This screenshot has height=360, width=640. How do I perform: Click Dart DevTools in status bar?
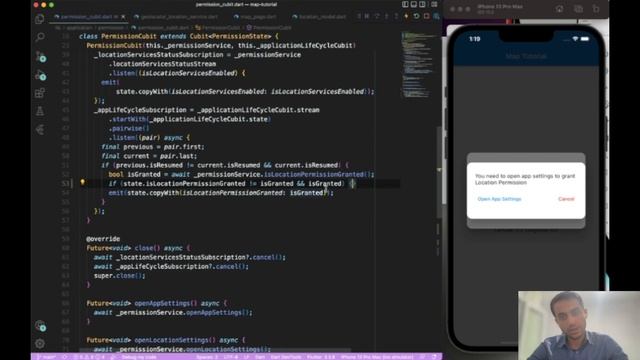point(286,357)
